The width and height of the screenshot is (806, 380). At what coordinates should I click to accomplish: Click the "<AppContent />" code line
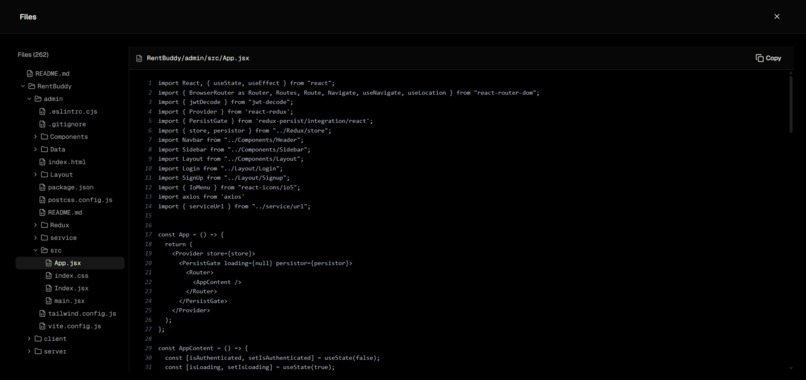pos(217,282)
